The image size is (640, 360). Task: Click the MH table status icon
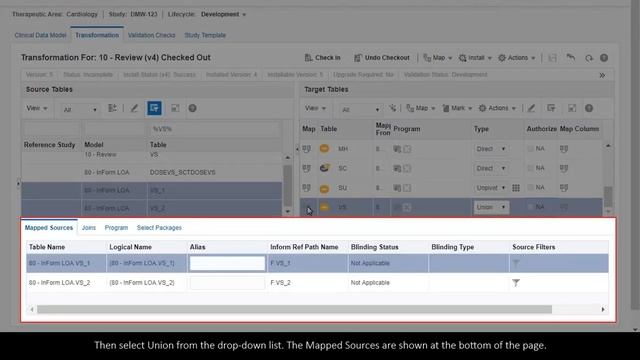coord(324,149)
